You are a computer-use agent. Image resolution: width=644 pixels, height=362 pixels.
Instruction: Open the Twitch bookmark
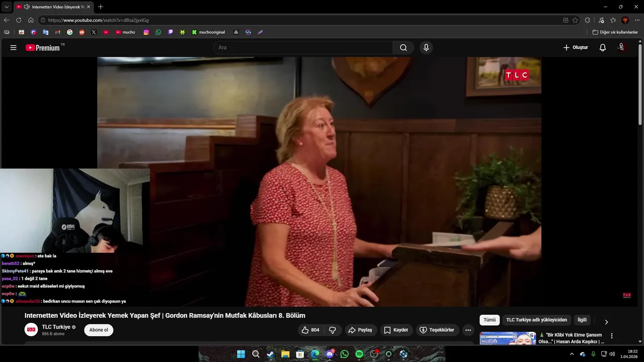170,32
